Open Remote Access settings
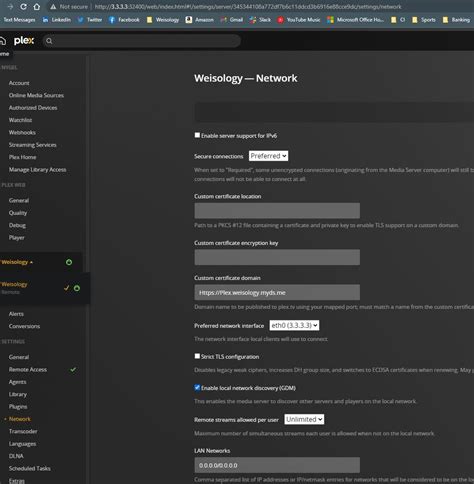This screenshot has height=484, width=474. [28, 370]
